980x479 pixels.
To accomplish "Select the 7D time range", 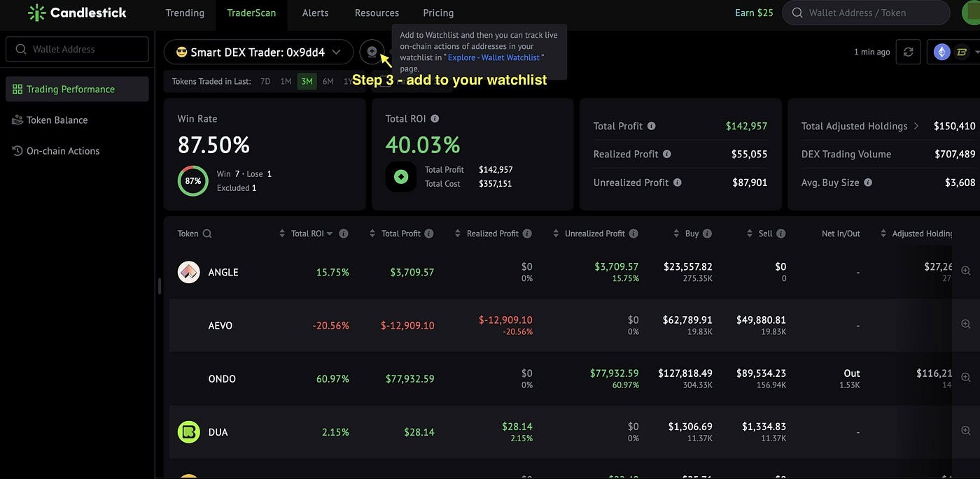I will (265, 81).
